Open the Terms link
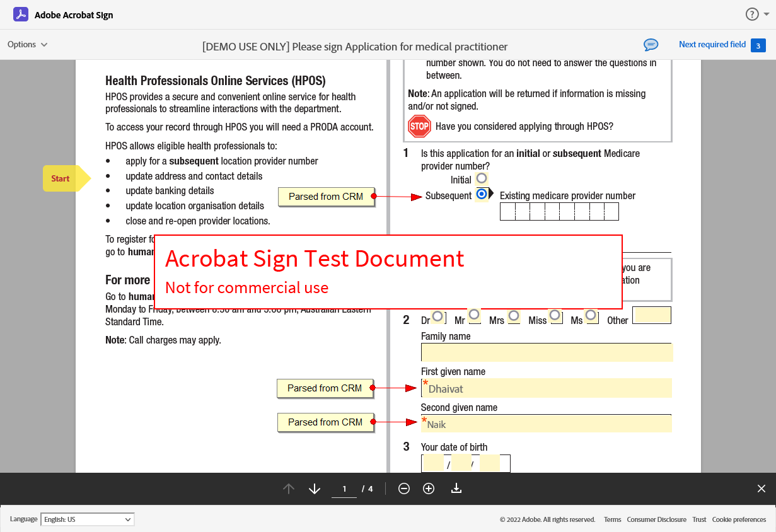The height and width of the screenshot is (532, 776). [x=612, y=520]
